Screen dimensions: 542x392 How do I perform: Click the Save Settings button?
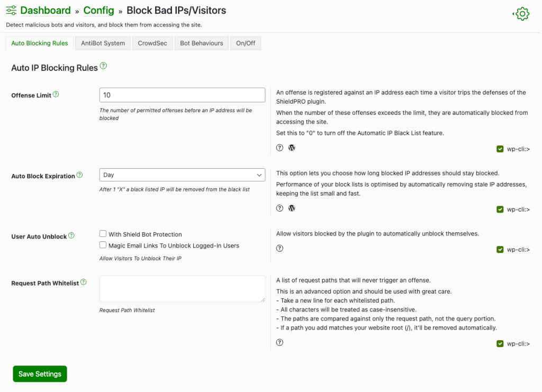pos(40,373)
